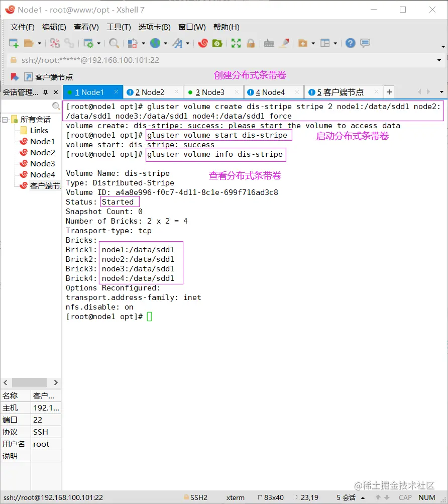448x504 pixels.
Task: Click the font toolbar icon
Action: [177, 43]
